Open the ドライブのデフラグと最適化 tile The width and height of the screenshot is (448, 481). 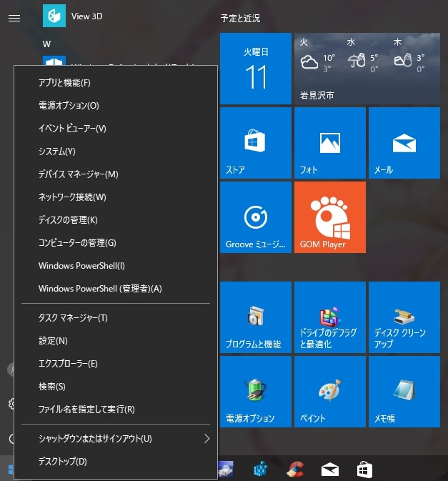(330, 317)
